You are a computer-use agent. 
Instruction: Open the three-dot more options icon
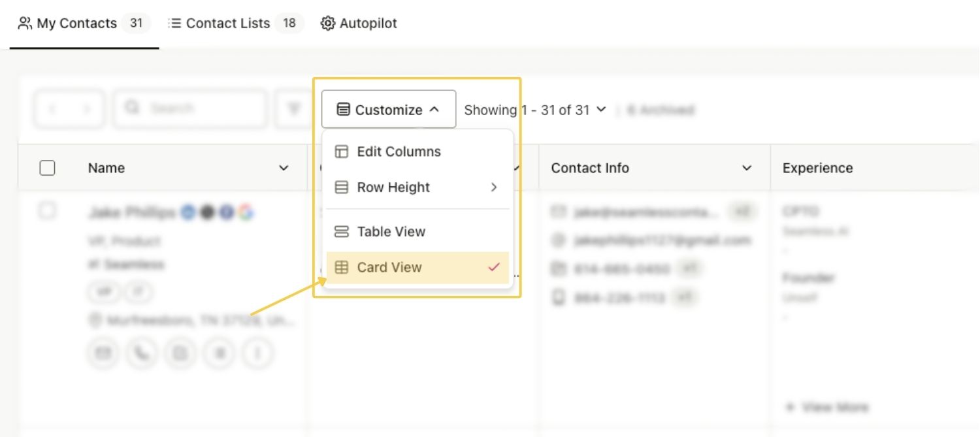257,353
